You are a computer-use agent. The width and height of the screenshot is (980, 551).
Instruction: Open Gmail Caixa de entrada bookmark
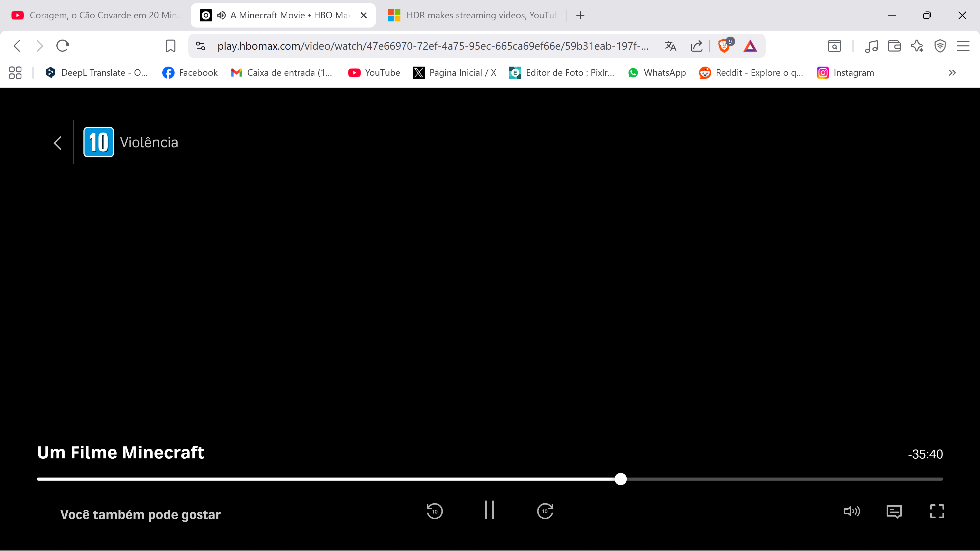coord(281,73)
